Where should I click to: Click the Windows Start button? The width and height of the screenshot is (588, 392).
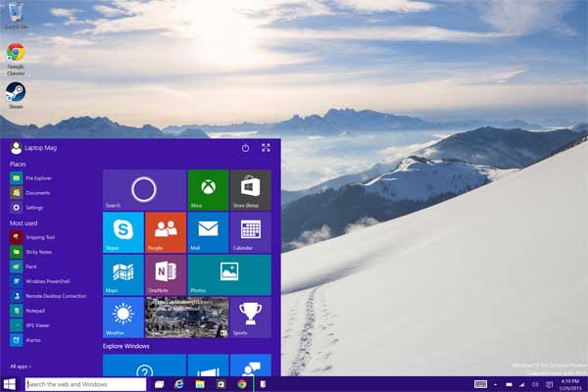(x=10, y=384)
